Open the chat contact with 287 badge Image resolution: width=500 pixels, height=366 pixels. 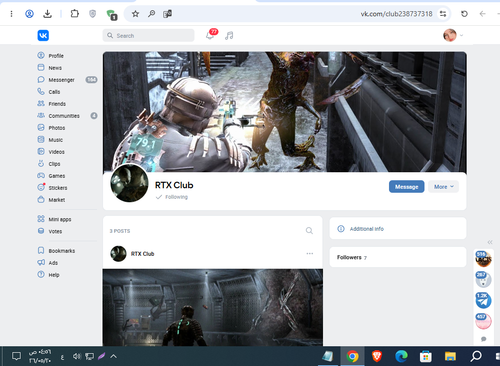tap(483, 280)
